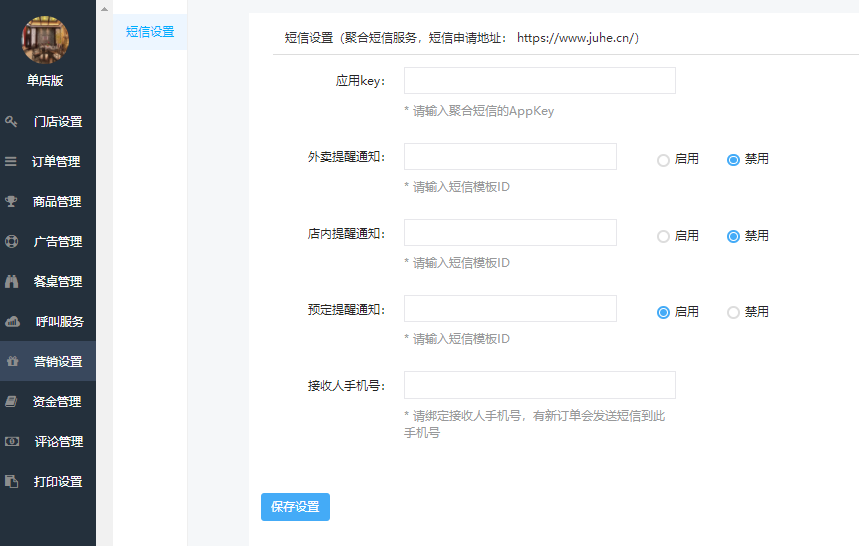Enable 外卖提醒通知 with 启用 radio
Viewport: 859px width, 546px height.
coord(663,160)
